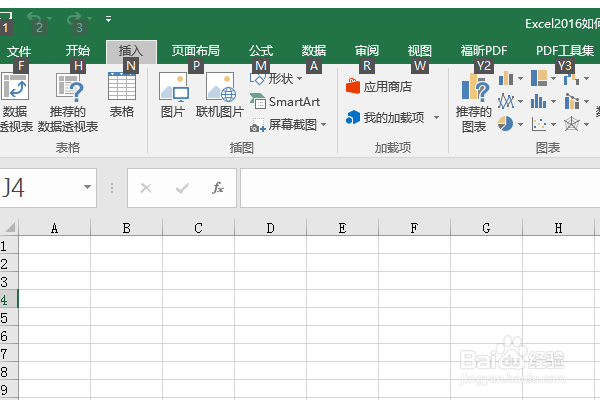Open the 公式 tab
600x400 pixels.
point(261,51)
